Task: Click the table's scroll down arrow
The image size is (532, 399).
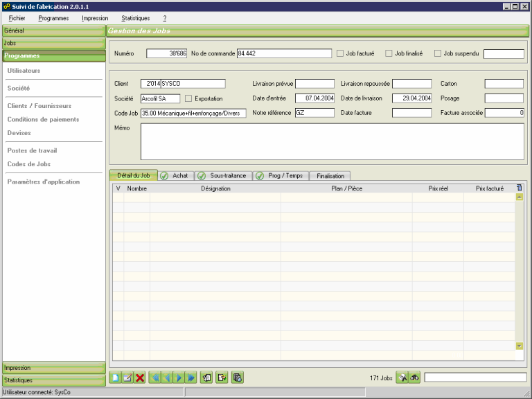Action: pos(520,345)
